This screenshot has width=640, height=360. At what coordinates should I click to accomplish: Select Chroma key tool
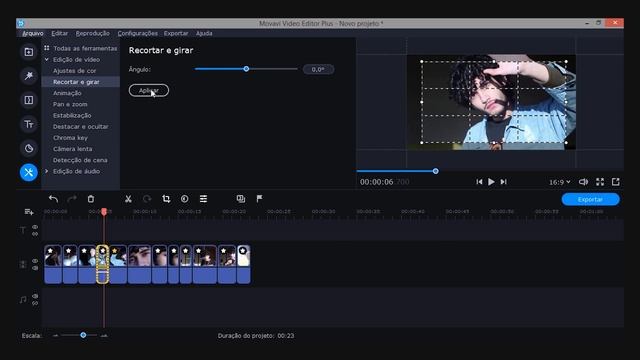70,138
